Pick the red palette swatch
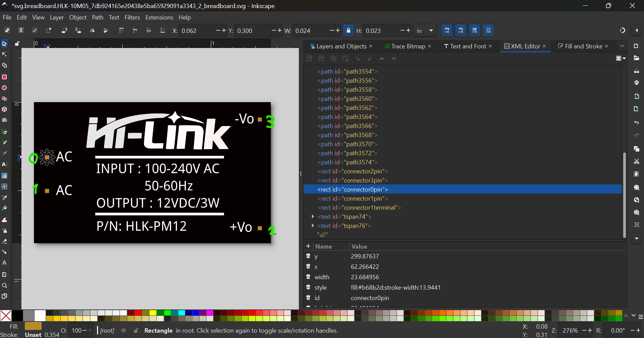The height and width of the screenshot is (338, 644). (138, 313)
